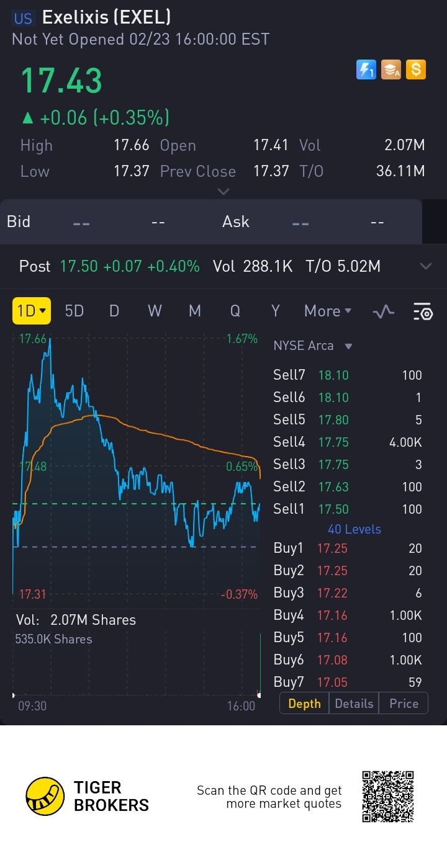Tap the Ask price field
The image size is (447, 868).
click(300, 222)
